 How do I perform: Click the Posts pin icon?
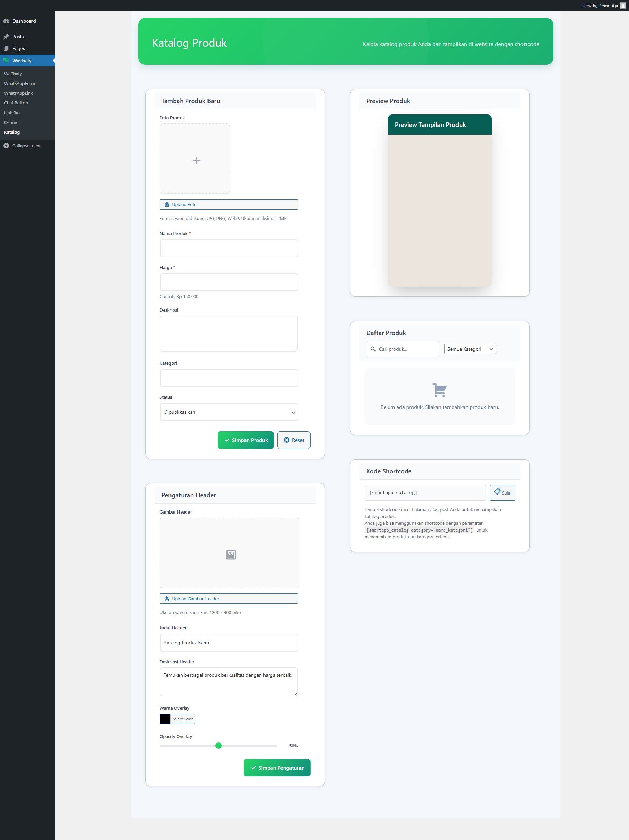click(x=6, y=37)
